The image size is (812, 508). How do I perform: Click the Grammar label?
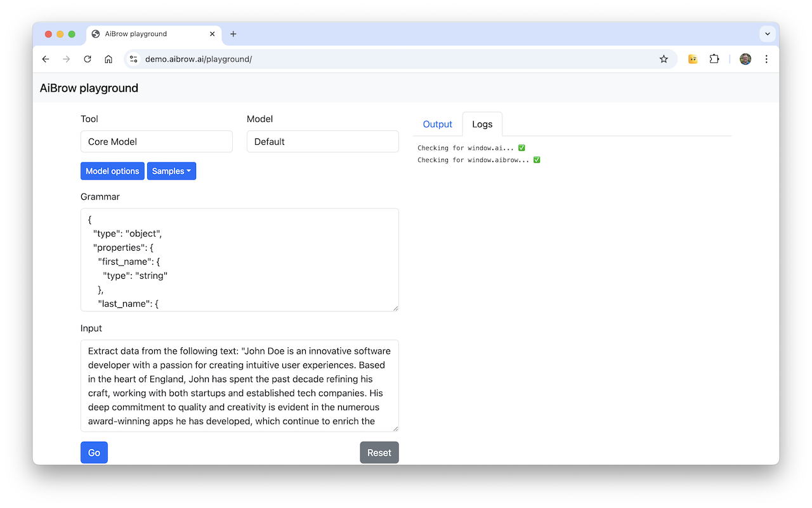point(100,197)
